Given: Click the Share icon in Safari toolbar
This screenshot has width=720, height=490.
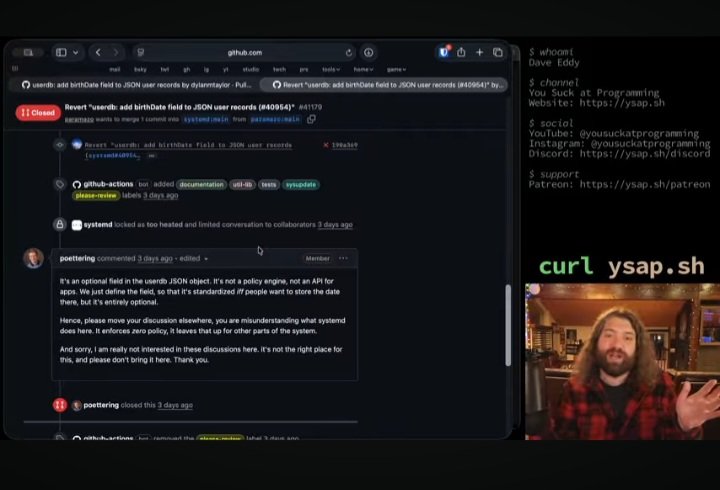Looking at the screenshot, I should click(461, 52).
